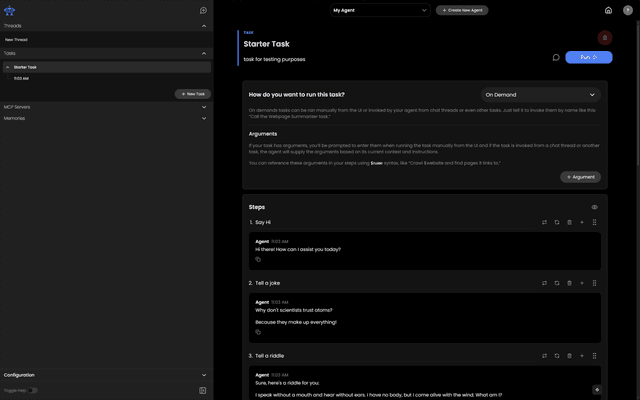Toggle Steps output visibility eye icon
640x400 pixels.
(x=594, y=207)
